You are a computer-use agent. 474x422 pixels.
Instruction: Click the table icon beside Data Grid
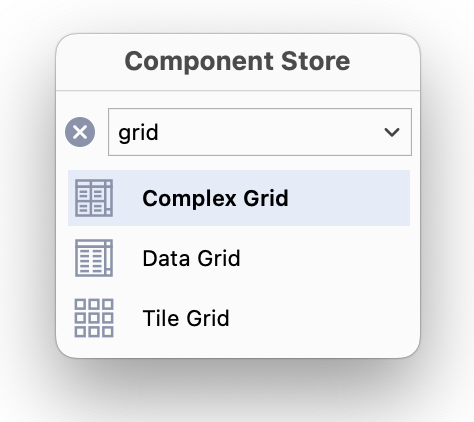(94, 258)
